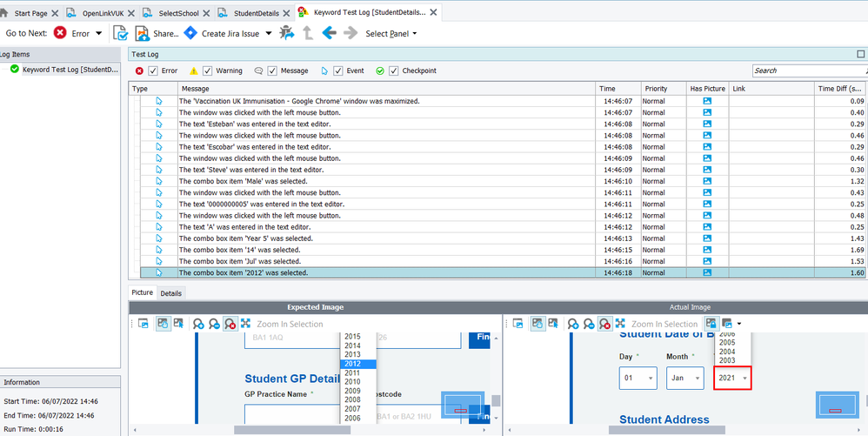
Task: Click the bug debug icon in toolbar
Action: [x=286, y=33]
